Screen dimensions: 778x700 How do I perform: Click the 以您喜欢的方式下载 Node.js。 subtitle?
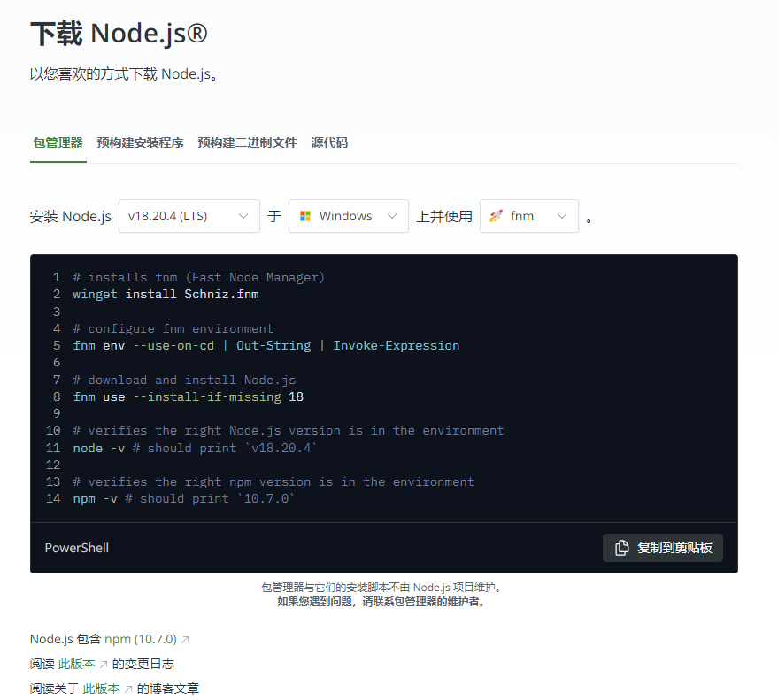coord(124,74)
